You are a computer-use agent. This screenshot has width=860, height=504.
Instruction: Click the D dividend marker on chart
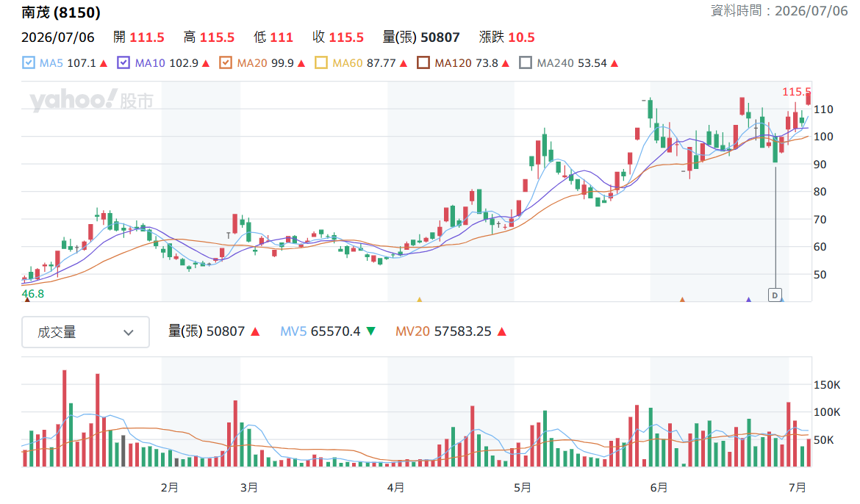(x=775, y=295)
